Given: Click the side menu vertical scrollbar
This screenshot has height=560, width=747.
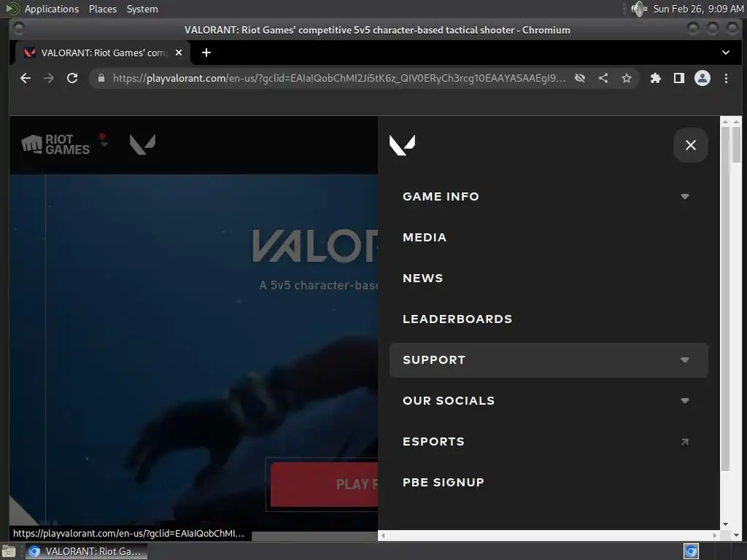Looking at the screenshot, I should [x=725, y=299].
